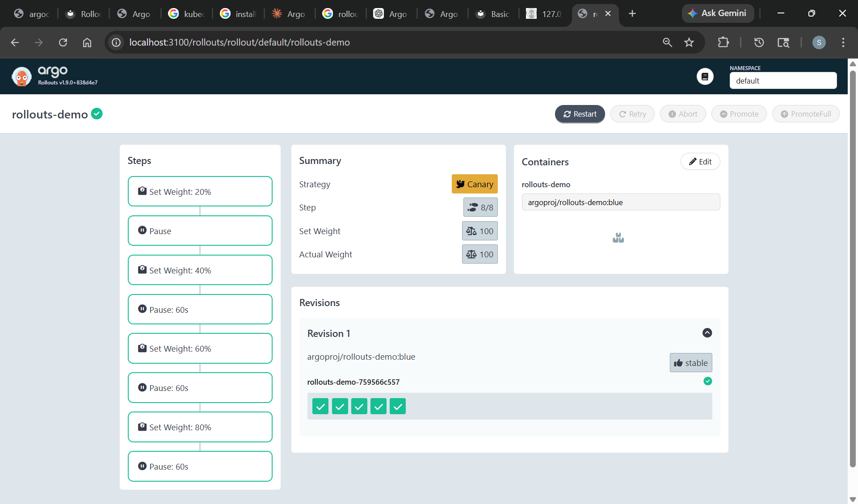
Task: Click the page vertical scrollbar
Action: pyautogui.click(x=853, y=268)
